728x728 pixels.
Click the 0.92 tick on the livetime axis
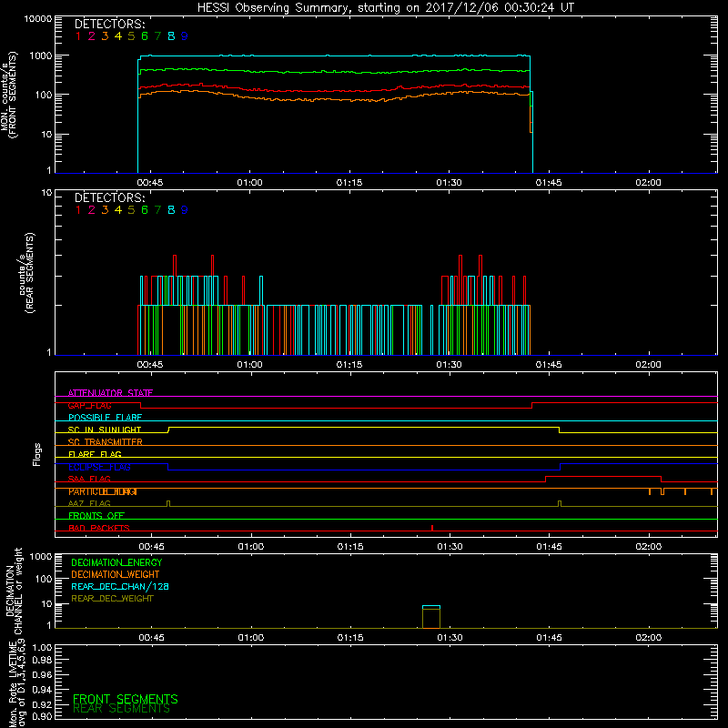(x=42, y=704)
